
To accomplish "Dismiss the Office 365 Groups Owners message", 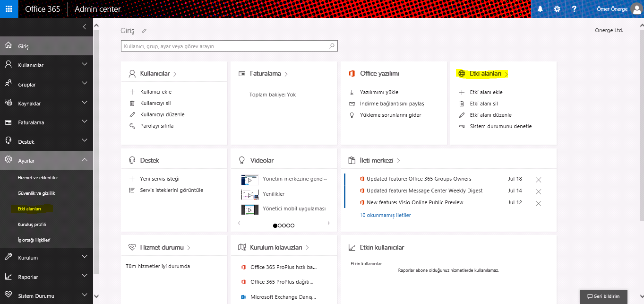I will tap(538, 180).
